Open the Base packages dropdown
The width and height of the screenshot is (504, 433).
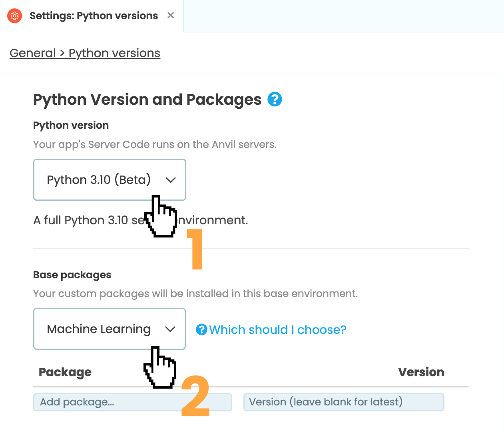point(109,329)
